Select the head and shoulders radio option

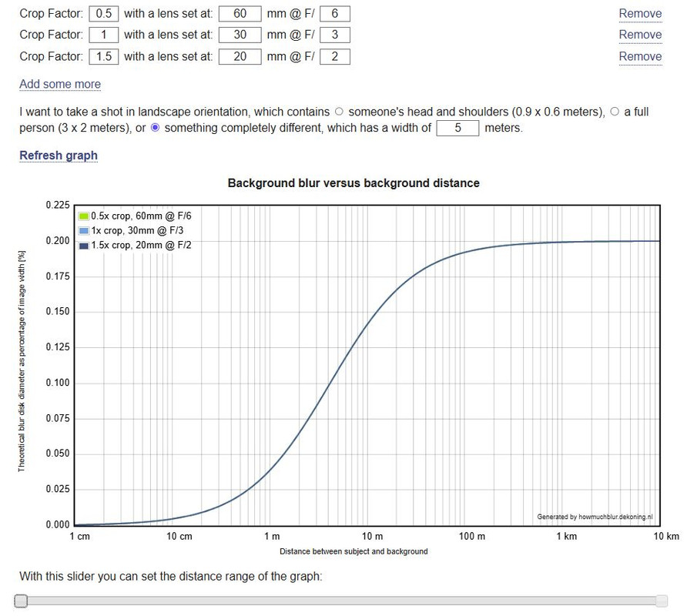(x=339, y=112)
